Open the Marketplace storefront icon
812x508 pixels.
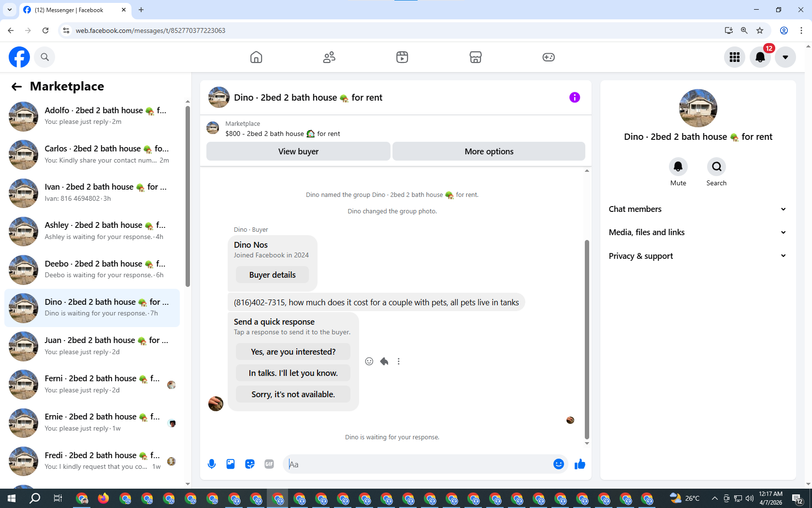(x=476, y=57)
